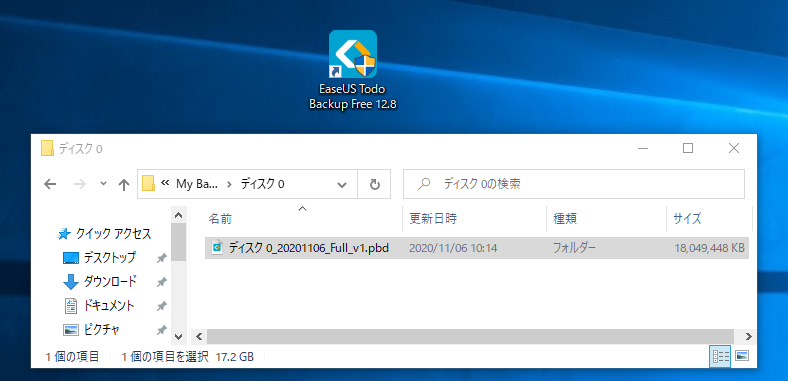Sort by the 種類 column header
The image size is (788, 381).
607,219
